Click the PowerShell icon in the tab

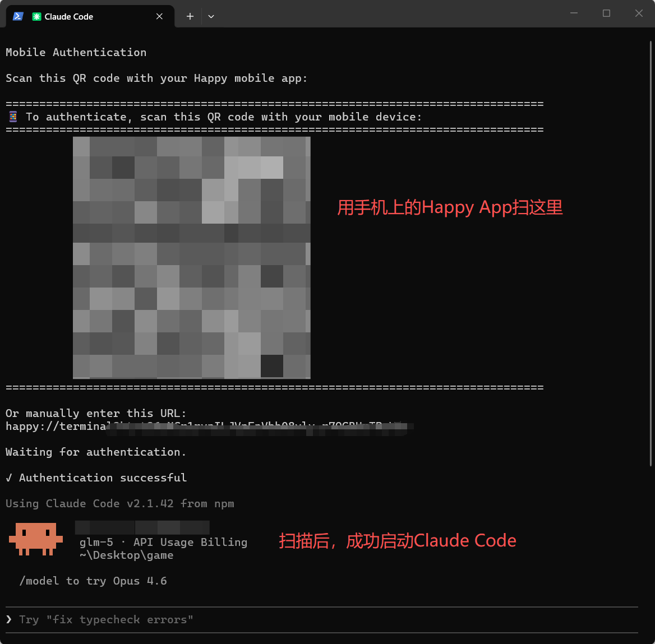(18, 16)
